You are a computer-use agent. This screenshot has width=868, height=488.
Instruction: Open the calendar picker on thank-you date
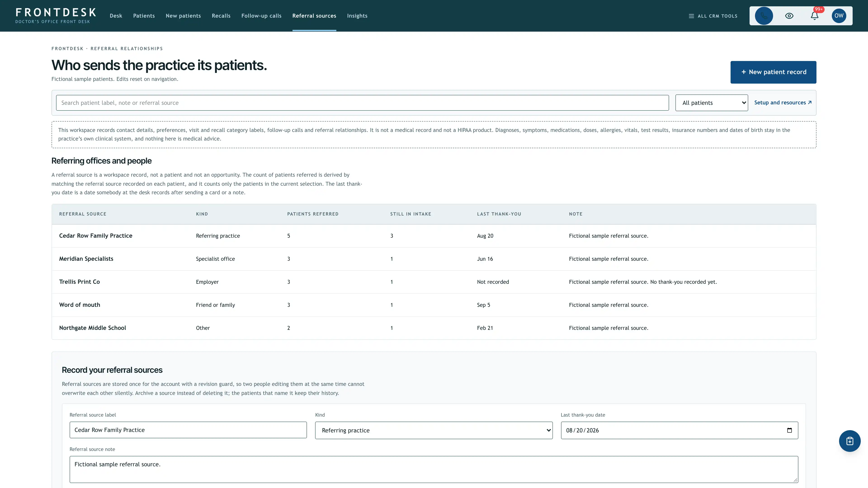(789, 430)
